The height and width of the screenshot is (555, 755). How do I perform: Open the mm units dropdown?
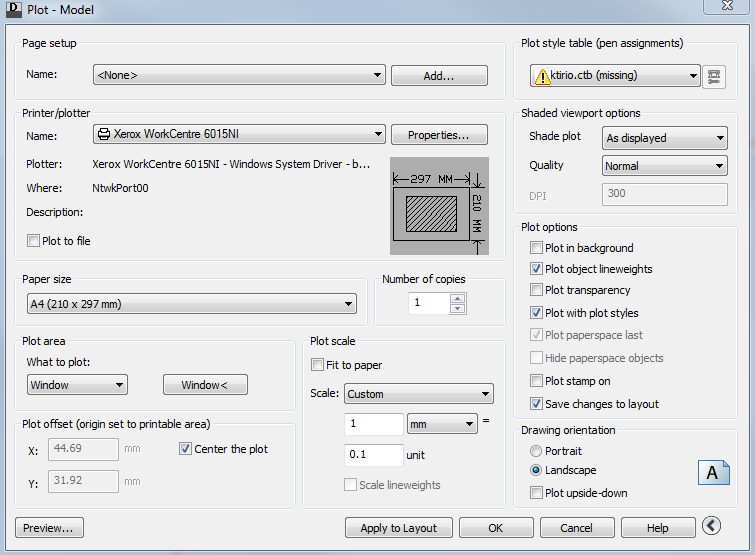coord(443,424)
